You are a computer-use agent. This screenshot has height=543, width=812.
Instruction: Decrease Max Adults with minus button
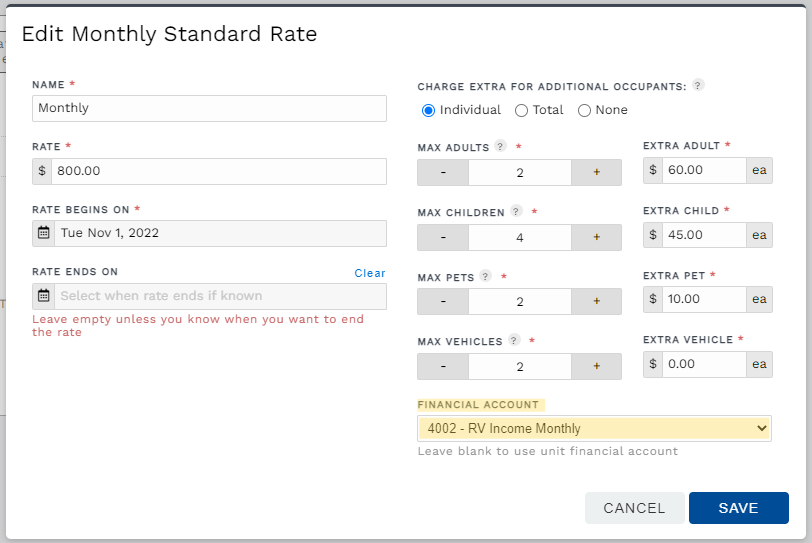coord(443,172)
